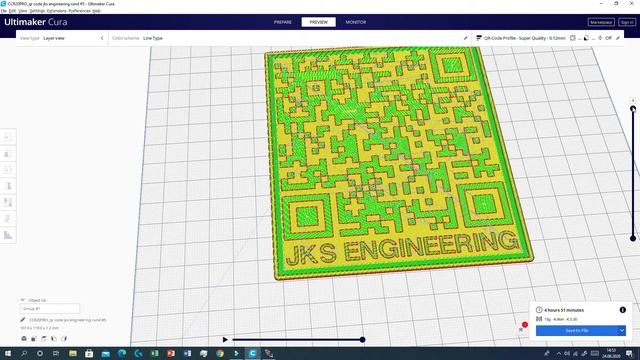Click the lower layer slider handle

[633, 238]
